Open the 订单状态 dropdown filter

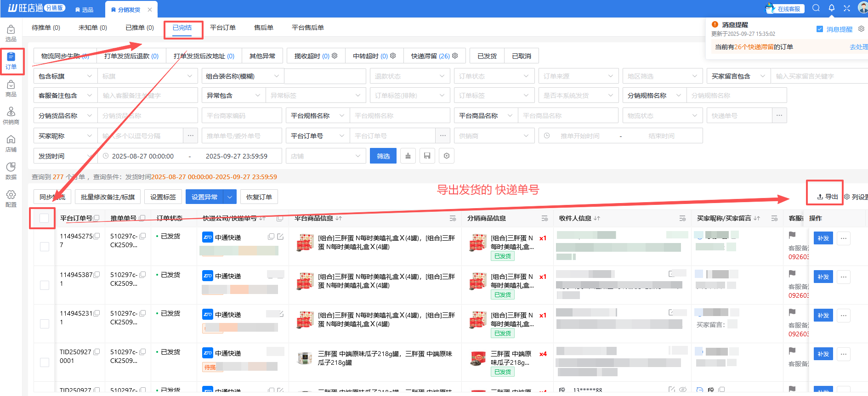click(x=494, y=76)
